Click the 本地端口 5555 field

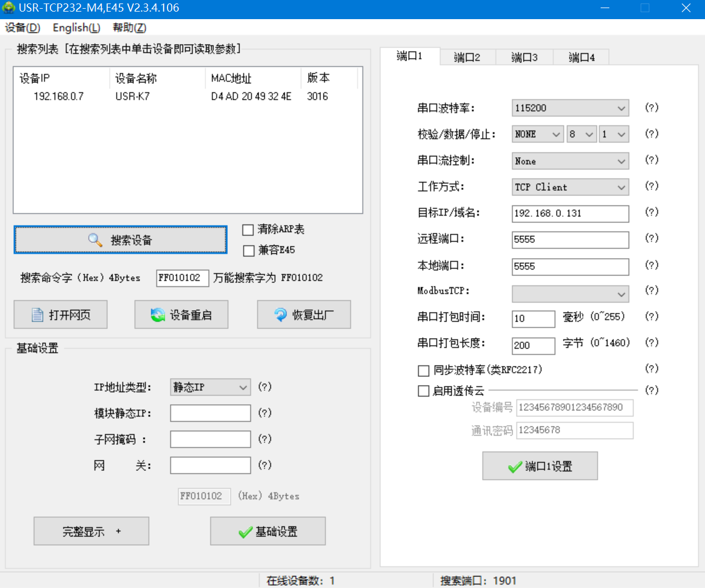pyautogui.click(x=570, y=267)
